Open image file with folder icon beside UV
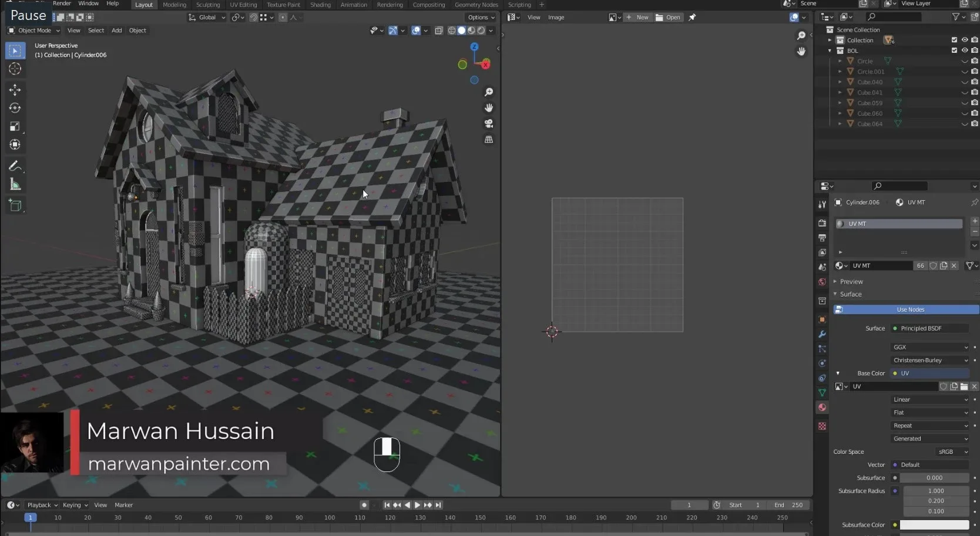Image resolution: width=980 pixels, height=536 pixels. click(x=964, y=386)
